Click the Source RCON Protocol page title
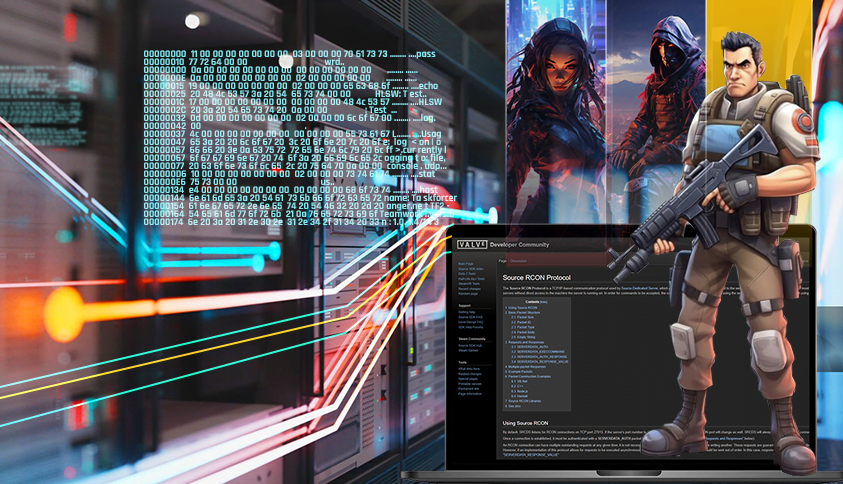Viewport: 843px width, 484px height. (537, 277)
